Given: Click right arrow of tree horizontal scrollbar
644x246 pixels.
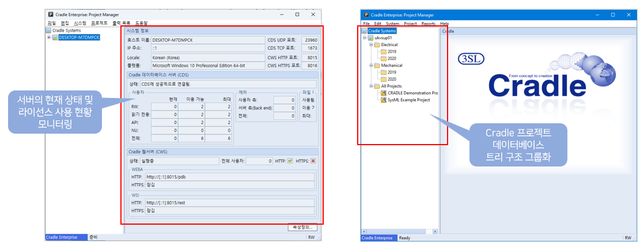Looking at the screenshot, I should (435, 232).
